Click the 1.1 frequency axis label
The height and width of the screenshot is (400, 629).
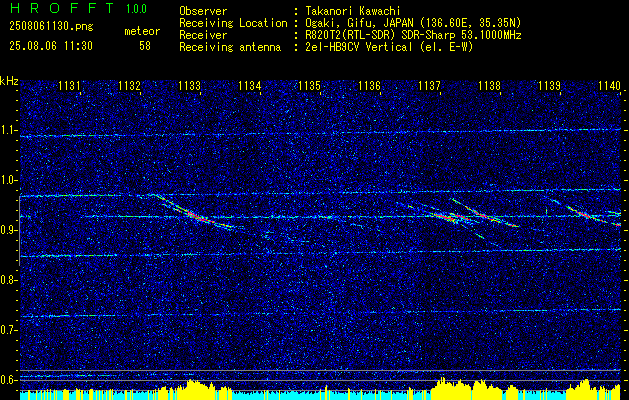(8, 130)
